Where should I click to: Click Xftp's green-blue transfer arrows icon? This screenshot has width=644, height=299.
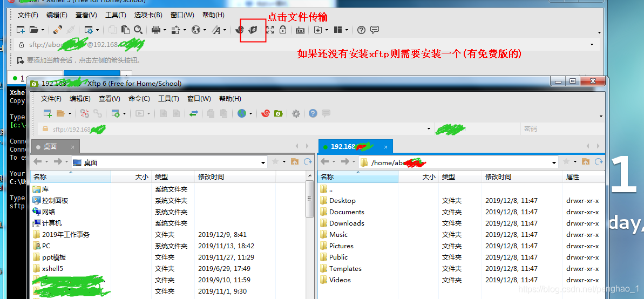pyautogui.click(x=194, y=113)
